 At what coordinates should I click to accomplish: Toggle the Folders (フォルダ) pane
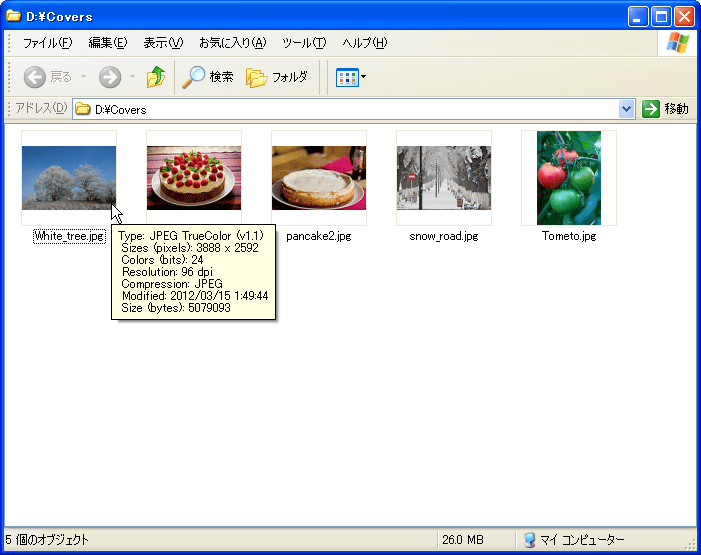277,77
